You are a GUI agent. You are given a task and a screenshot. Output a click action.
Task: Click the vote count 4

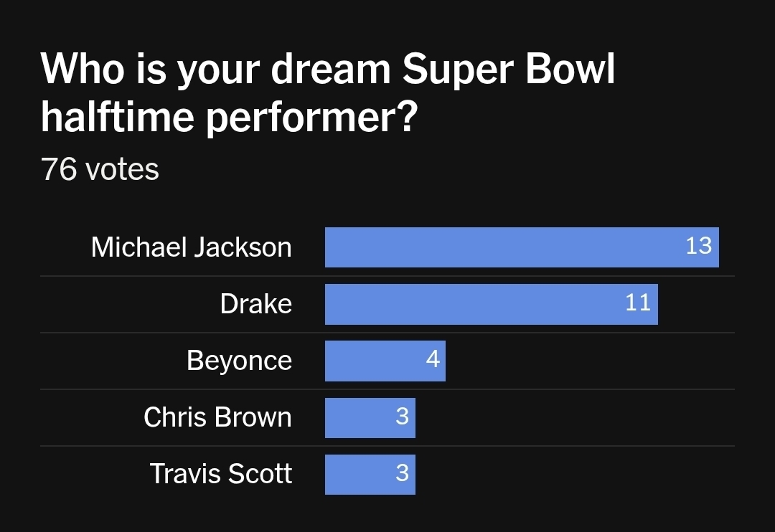[x=433, y=358]
